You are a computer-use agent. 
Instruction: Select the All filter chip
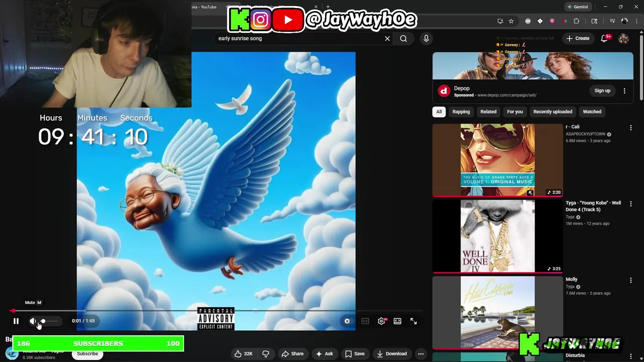tap(439, 112)
